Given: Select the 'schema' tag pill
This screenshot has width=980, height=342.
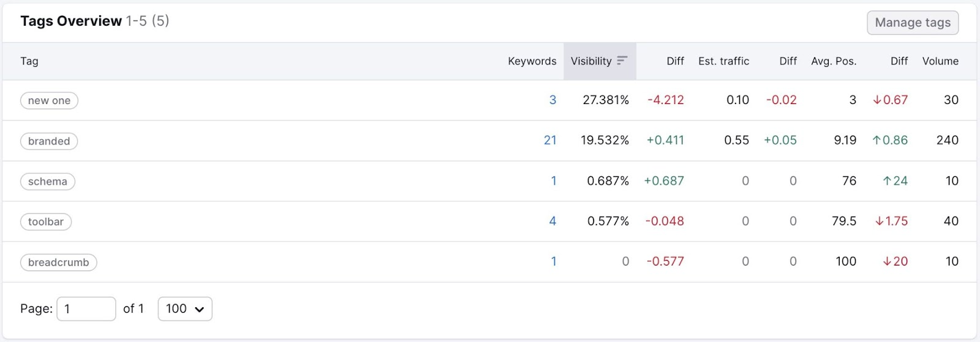Looking at the screenshot, I should (x=48, y=182).
